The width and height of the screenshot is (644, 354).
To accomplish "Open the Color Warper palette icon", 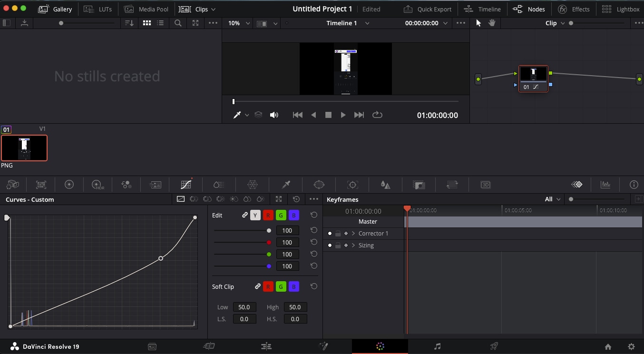I will [x=253, y=185].
